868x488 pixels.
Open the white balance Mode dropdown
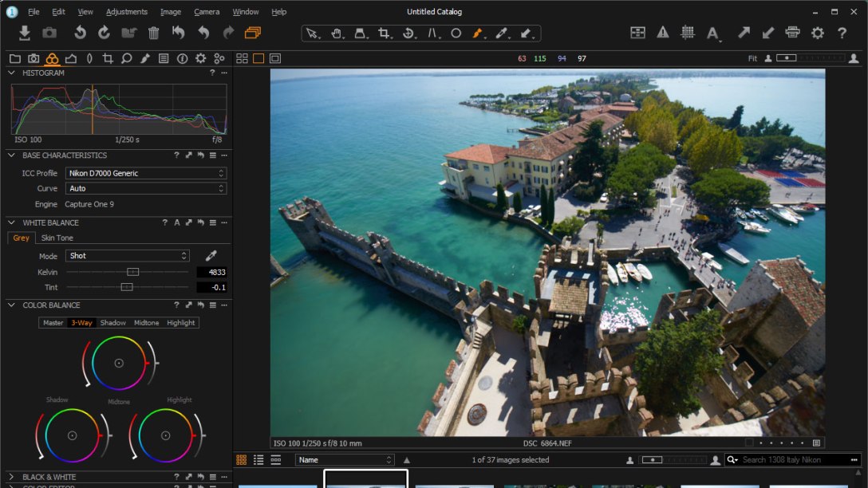(128, 256)
